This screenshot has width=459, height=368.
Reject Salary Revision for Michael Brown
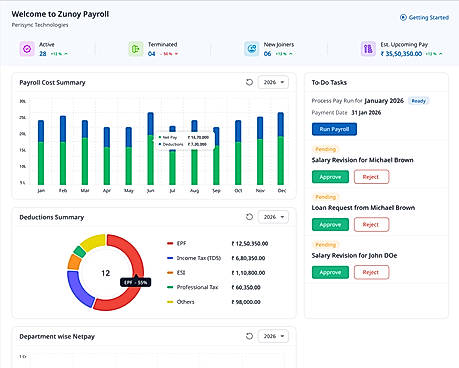[371, 177]
